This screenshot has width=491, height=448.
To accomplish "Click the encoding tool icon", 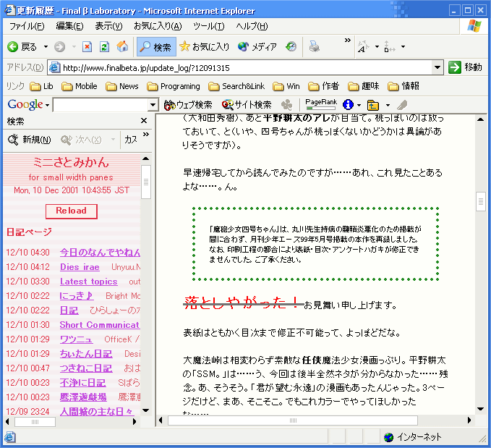I will click(390, 47).
